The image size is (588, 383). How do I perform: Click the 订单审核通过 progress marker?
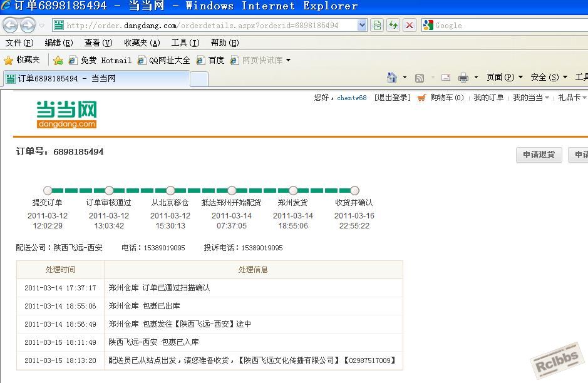pyautogui.click(x=109, y=190)
